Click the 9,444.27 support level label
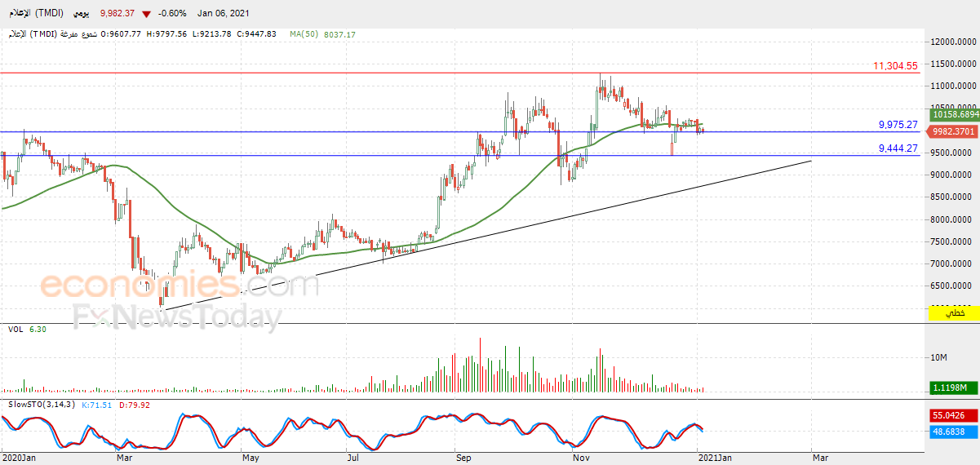The image size is (980, 465). coord(898,148)
